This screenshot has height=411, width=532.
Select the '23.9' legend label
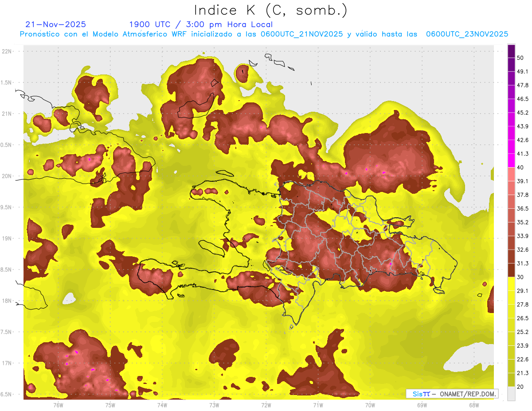[523, 345]
